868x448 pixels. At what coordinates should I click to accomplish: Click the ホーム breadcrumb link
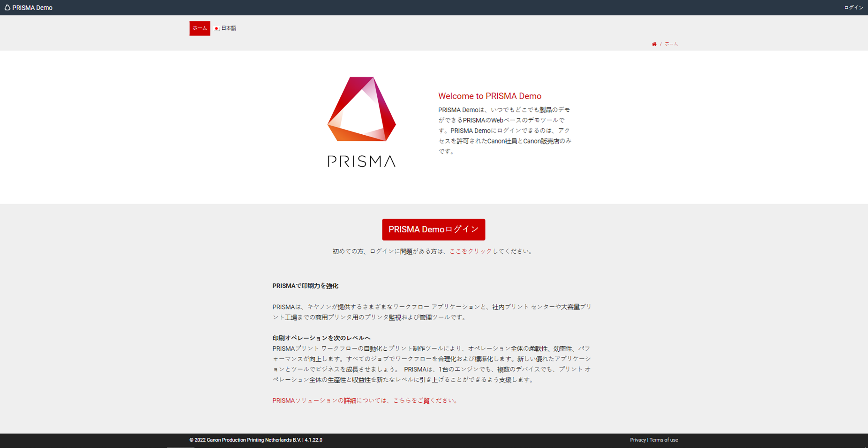click(671, 44)
